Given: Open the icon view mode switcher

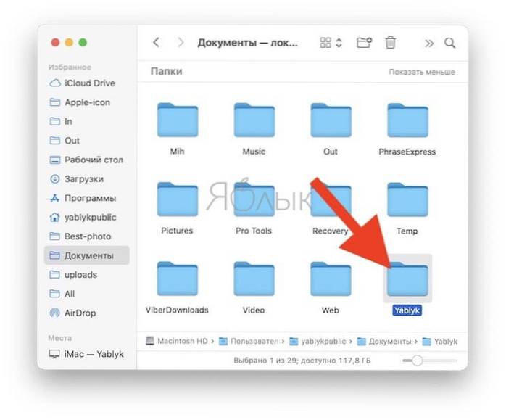Looking at the screenshot, I should point(331,43).
